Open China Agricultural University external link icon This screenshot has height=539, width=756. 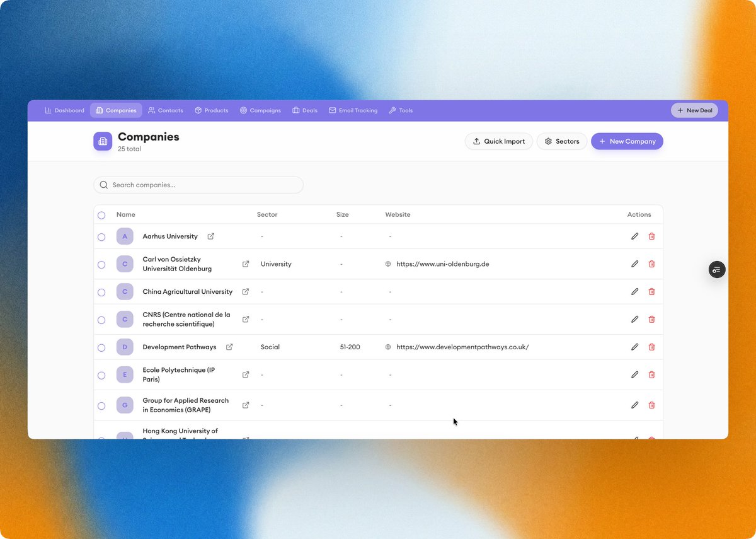pyautogui.click(x=246, y=292)
